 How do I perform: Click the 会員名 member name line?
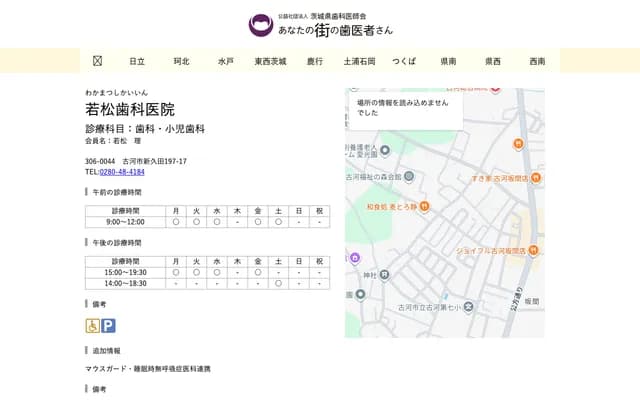tap(113, 141)
